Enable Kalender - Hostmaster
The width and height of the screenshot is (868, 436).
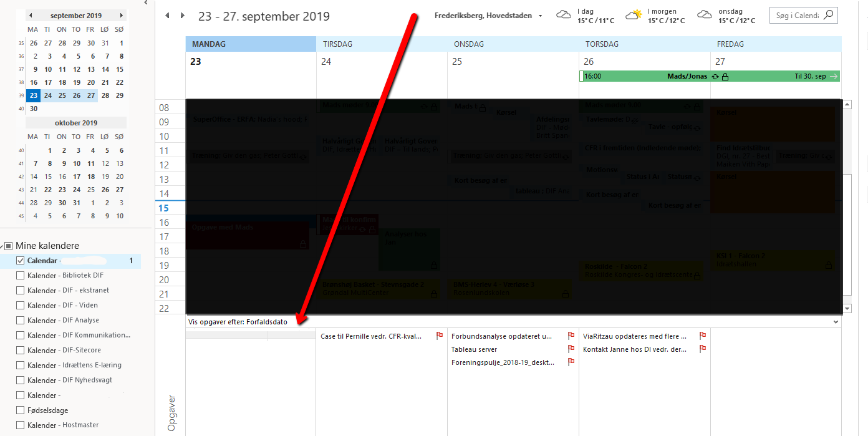point(21,425)
